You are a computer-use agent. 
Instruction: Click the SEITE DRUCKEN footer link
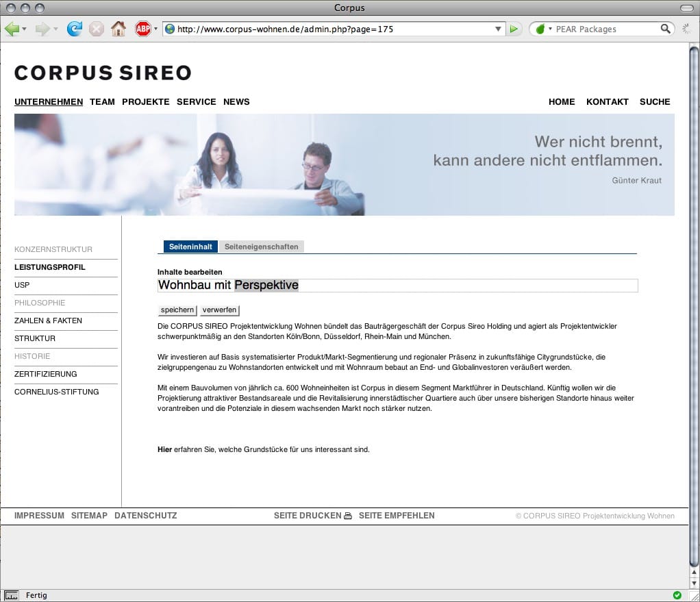click(308, 516)
